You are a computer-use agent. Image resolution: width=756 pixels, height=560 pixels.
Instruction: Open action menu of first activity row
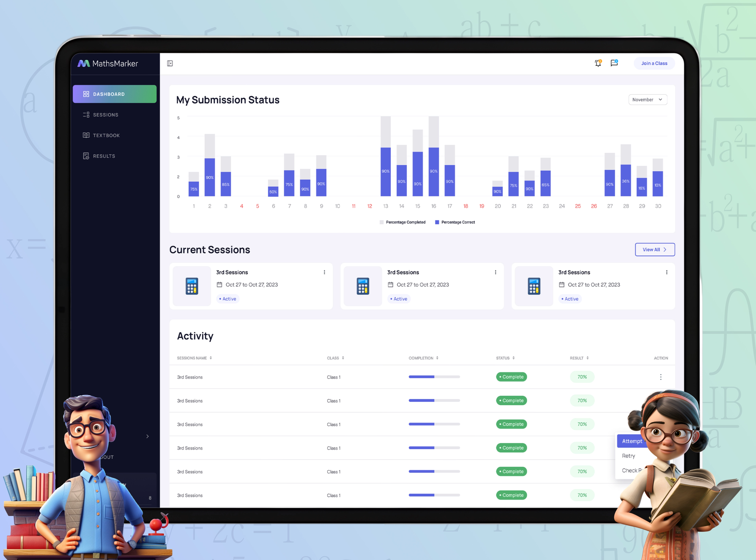(661, 377)
